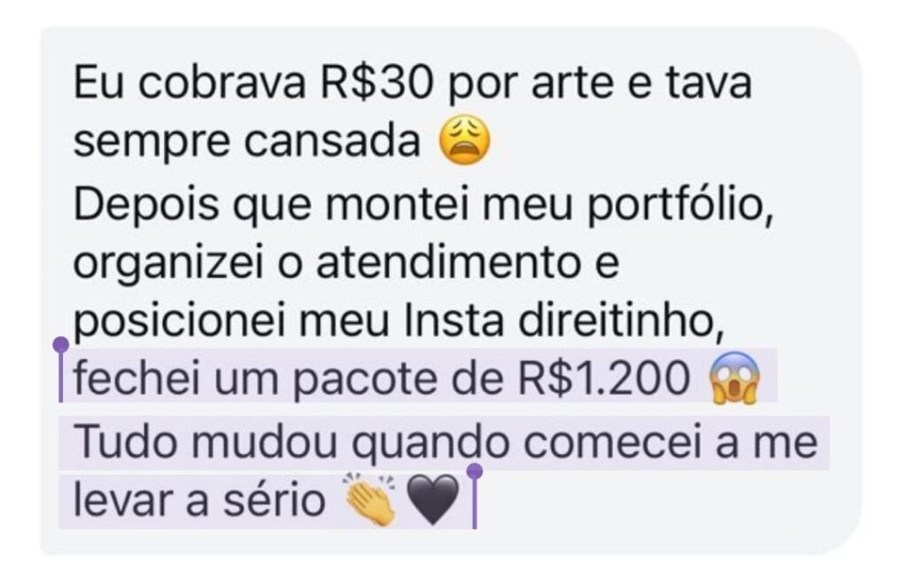Click the weary face emoji after cansada
907x588 pixels.
tap(464, 141)
